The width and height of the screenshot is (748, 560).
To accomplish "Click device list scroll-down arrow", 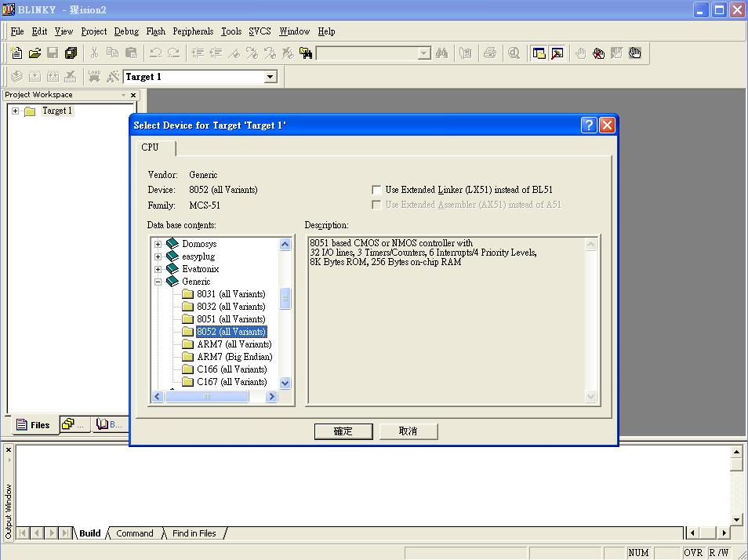I will (285, 384).
